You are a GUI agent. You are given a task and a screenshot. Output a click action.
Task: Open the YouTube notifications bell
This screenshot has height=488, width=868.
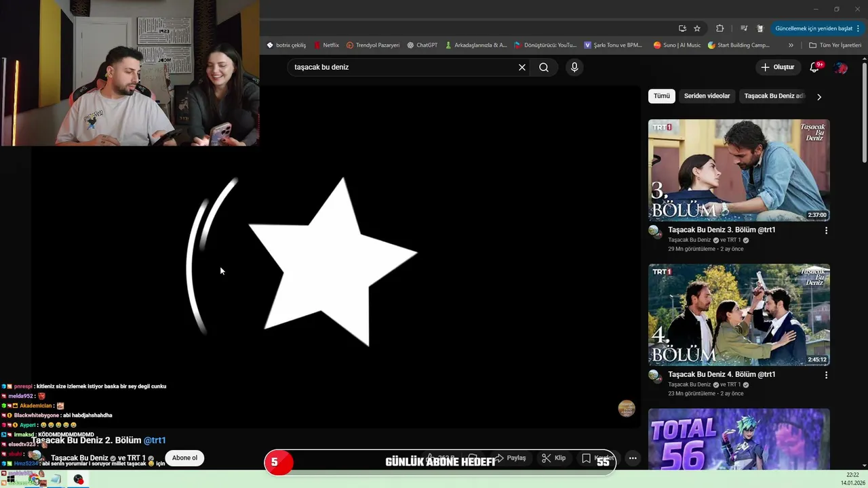816,67
